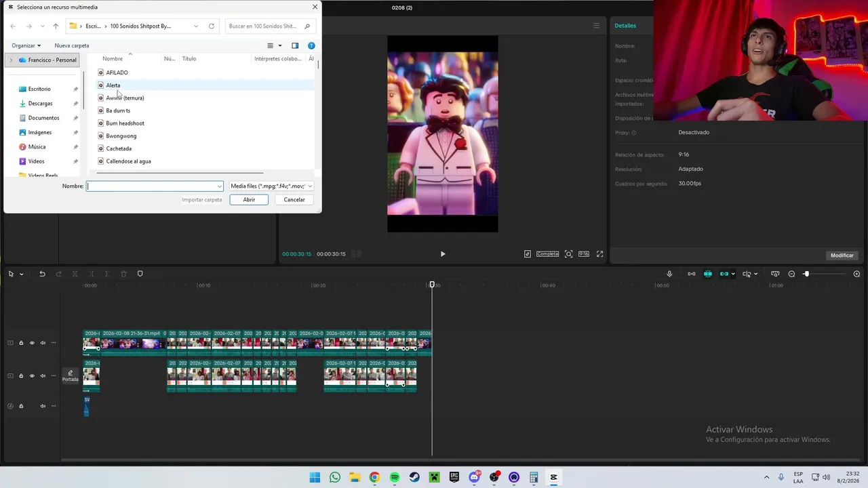
Task: Click the marker shield icon in timeline toolbar
Action: click(140, 274)
